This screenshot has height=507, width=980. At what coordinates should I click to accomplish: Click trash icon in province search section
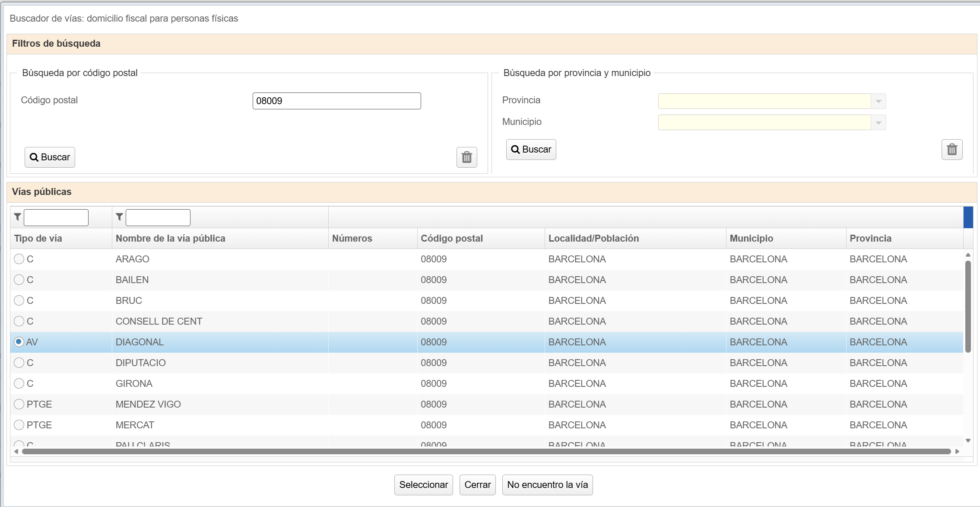[951, 150]
